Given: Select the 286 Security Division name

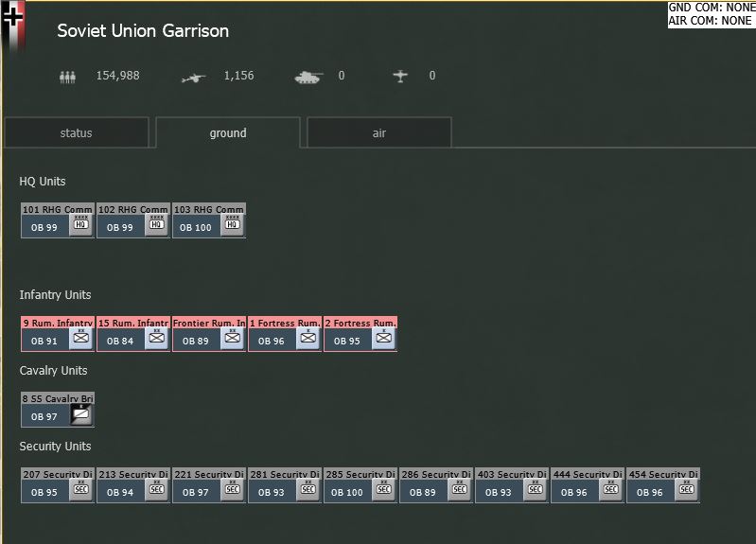Looking at the screenshot, I should pos(436,474).
